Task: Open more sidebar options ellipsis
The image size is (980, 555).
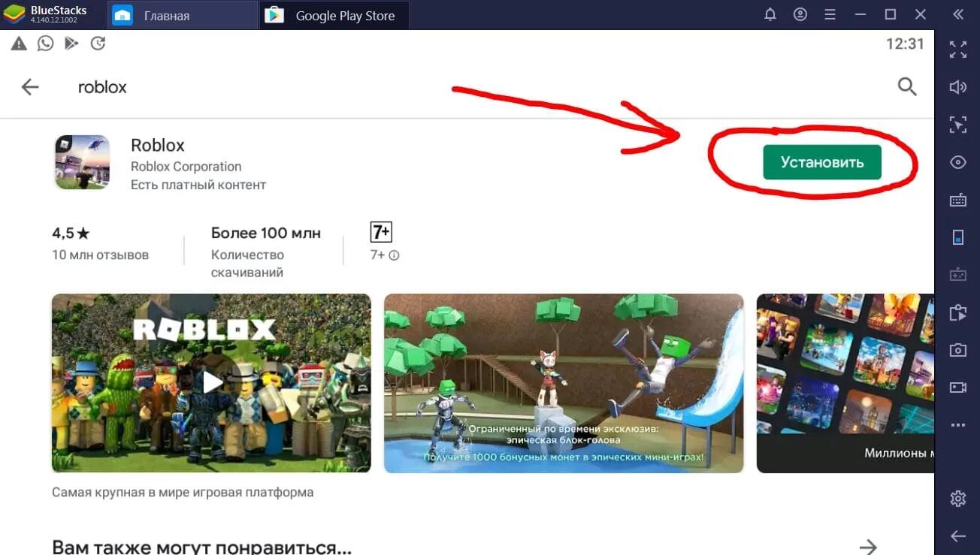Action: (958, 425)
